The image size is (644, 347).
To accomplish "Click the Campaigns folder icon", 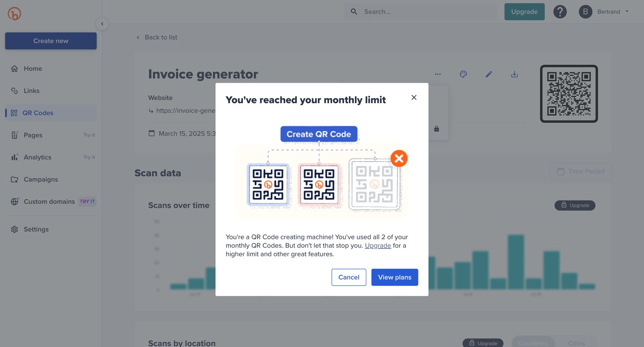I will [14, 179].
